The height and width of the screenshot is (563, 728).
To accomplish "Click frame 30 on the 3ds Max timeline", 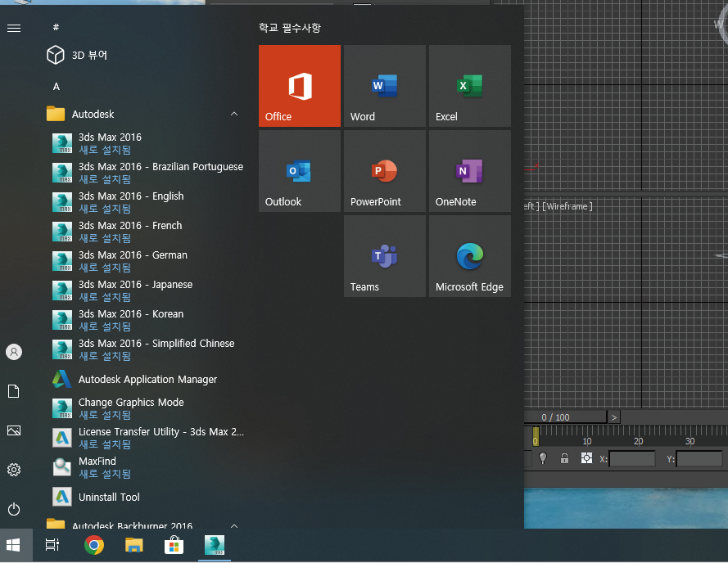I will point(690,441).
